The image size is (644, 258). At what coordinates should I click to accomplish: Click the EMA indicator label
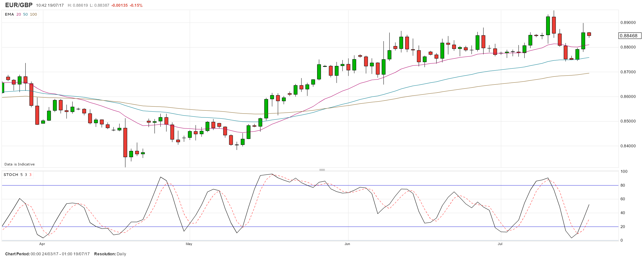(9, 14)
